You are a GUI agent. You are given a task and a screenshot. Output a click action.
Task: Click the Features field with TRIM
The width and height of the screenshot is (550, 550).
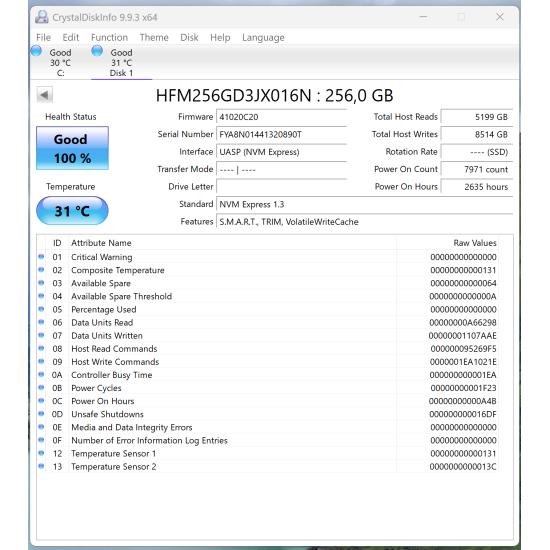(x=364, y=222)
